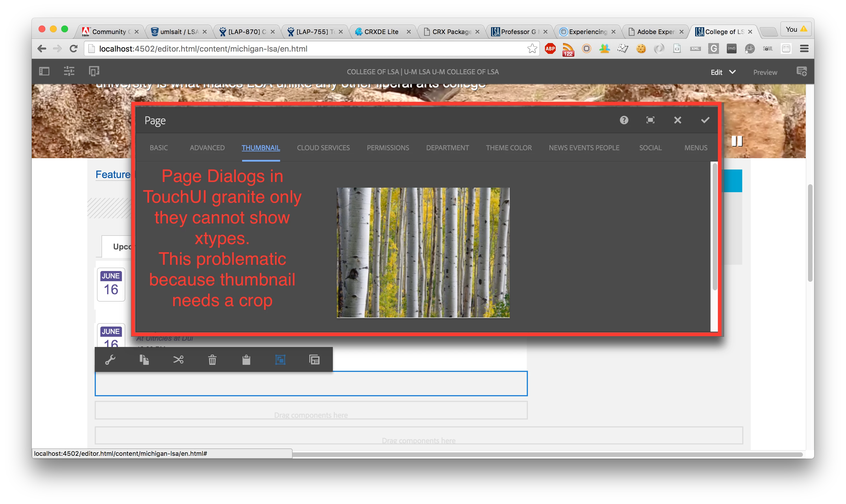Switch to the Permissions tab

pyautogui.click(x=388, y=148)
